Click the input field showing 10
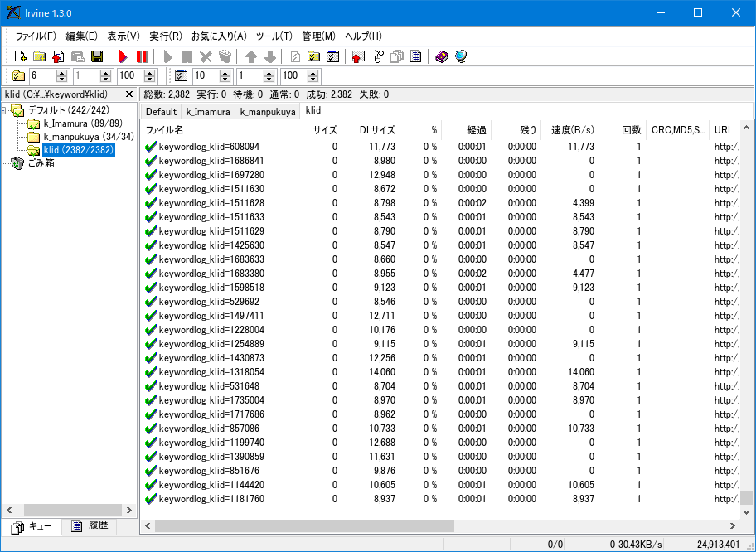 (x=206, y=75)
